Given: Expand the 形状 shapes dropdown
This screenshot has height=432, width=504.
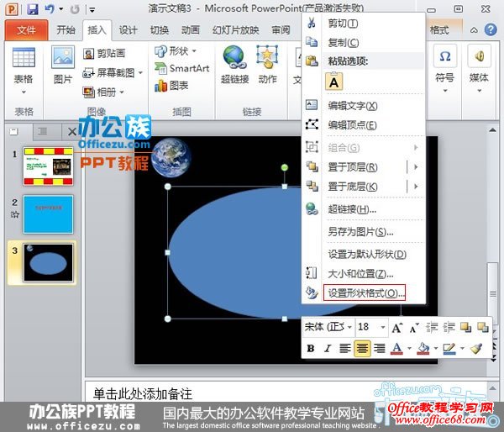Looking at the screenshot, I should (x=194, y=51).
